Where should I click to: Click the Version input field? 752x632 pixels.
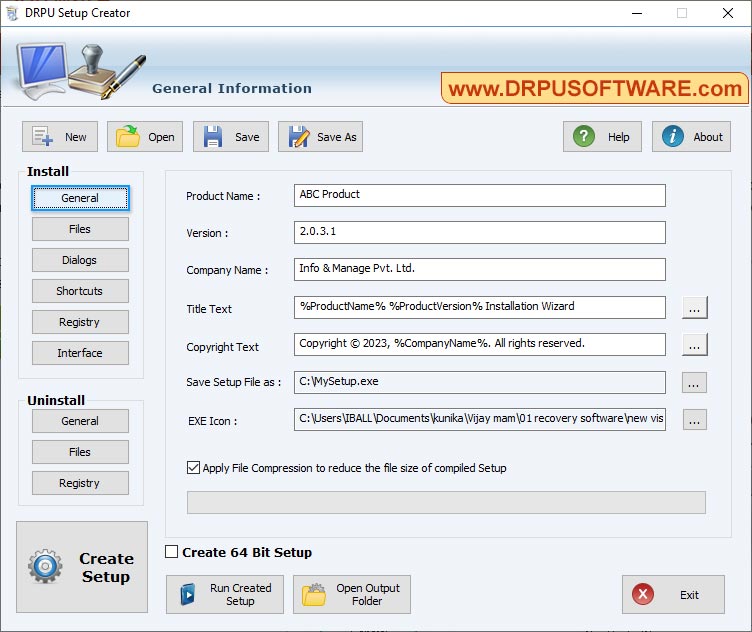tap(480, 233)
